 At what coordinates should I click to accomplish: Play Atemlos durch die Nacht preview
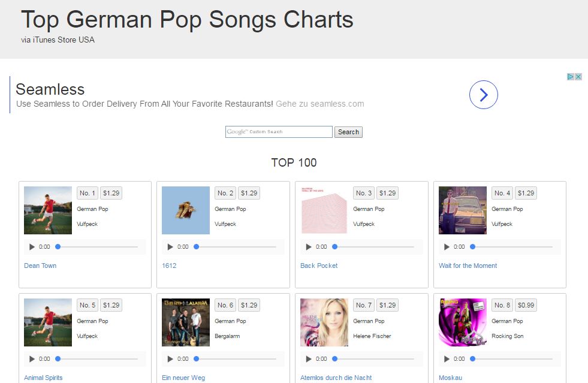(309, 359)
